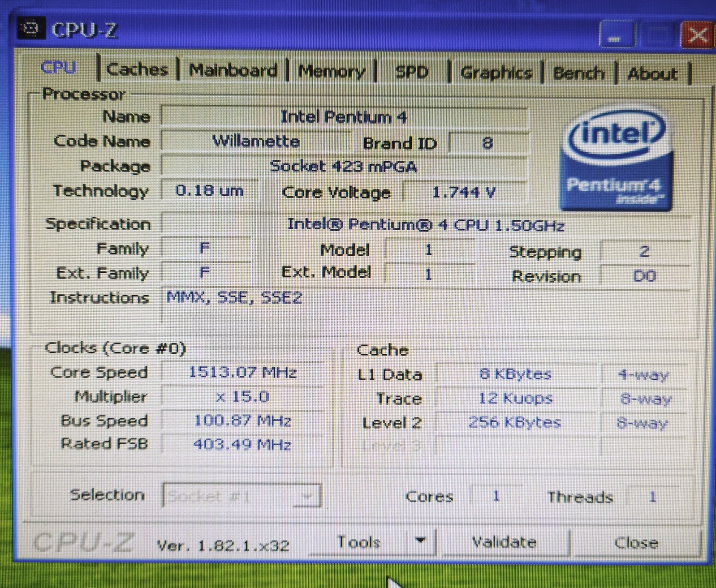The height and width of the screenshot is (588, 716).
Task: Click the Level 2 8-way associativity
Action: (643, 423)
